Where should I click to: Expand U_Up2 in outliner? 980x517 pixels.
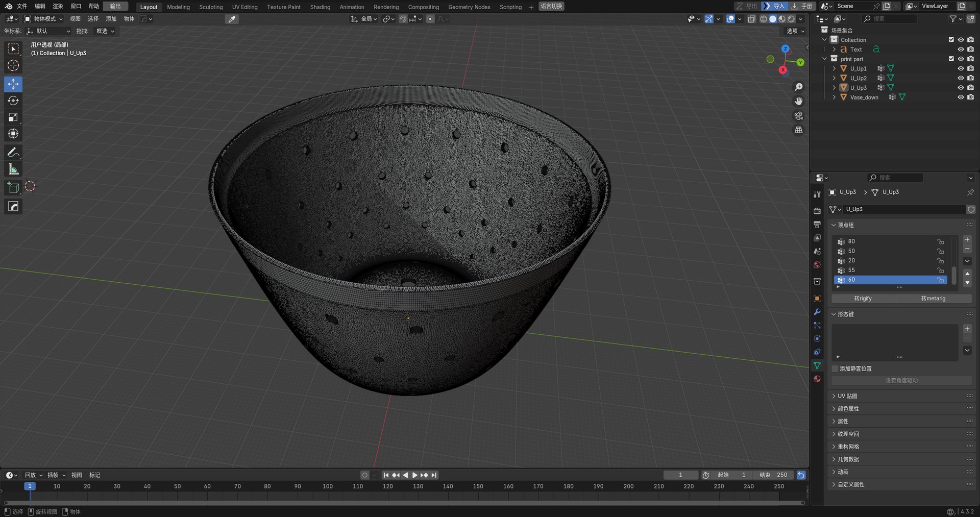[834, 78]
